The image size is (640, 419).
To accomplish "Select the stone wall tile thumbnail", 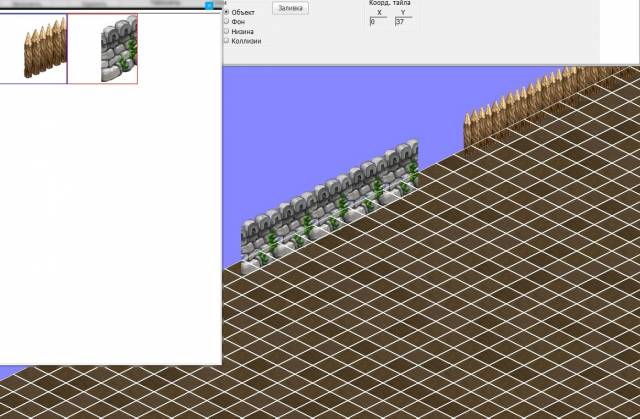I will (x=103, y=49).
